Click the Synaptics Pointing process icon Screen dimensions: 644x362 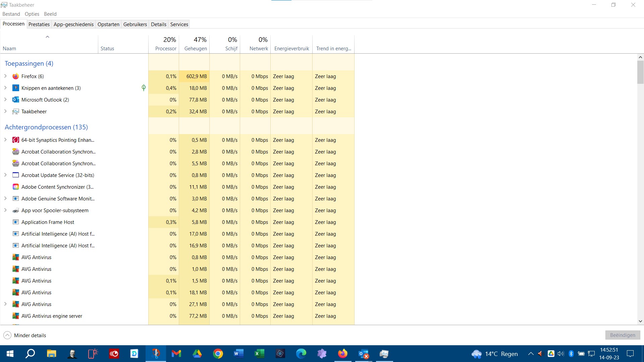(x=15, y=140)
